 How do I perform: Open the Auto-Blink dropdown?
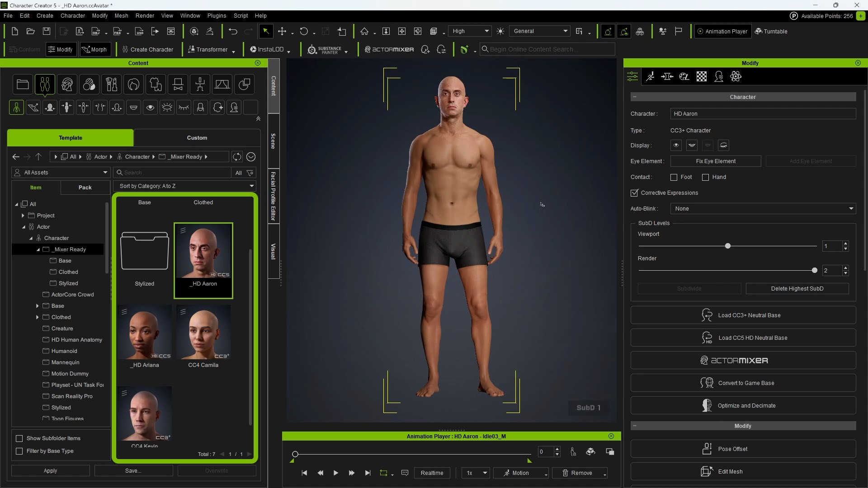[x=763, y=209]
